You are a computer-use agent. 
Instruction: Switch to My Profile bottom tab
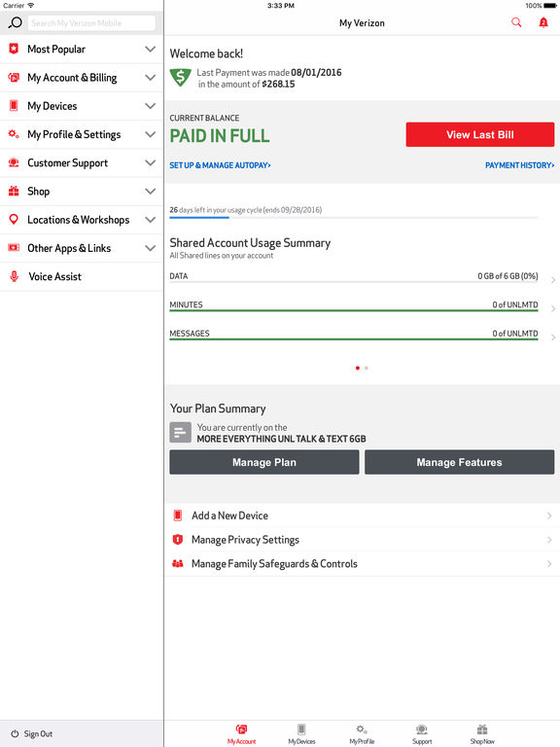click(x=362, y=734)
